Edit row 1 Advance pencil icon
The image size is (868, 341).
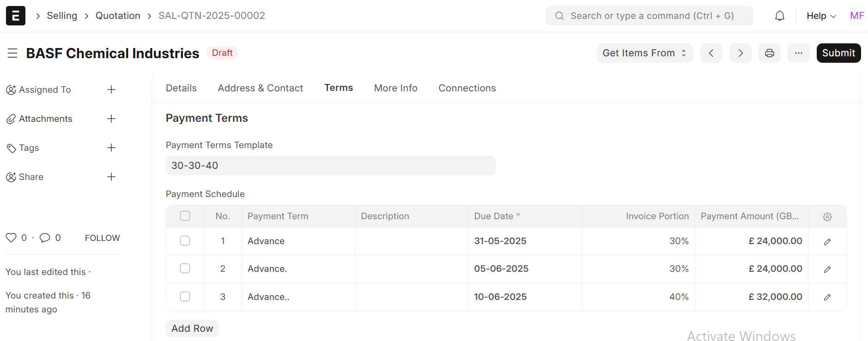tap(827, 241)
